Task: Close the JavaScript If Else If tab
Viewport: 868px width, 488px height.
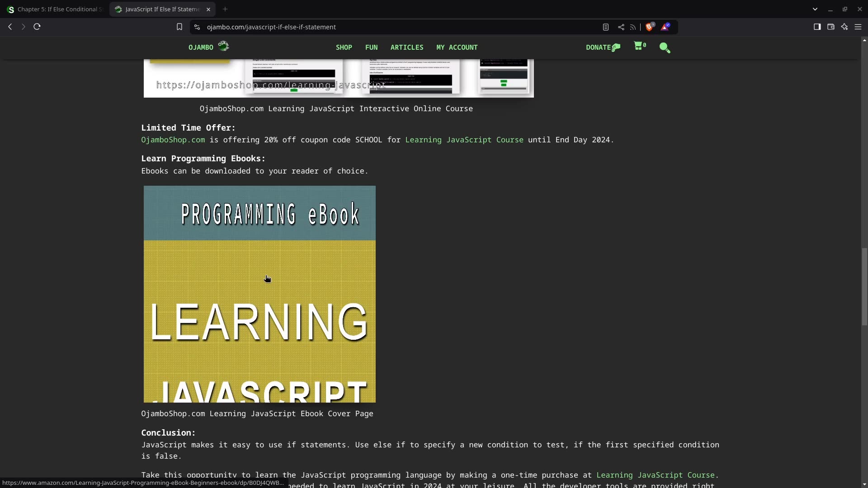Action: (208, 9)
